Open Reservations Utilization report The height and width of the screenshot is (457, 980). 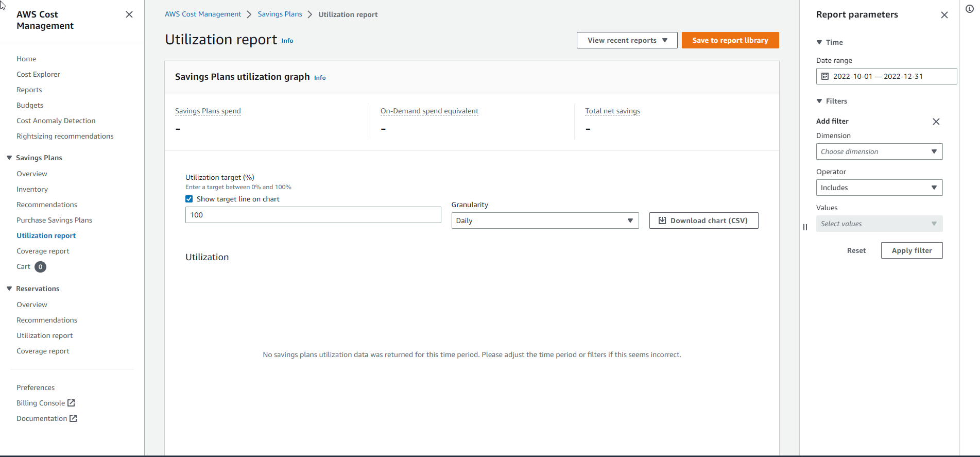point(45,335)
